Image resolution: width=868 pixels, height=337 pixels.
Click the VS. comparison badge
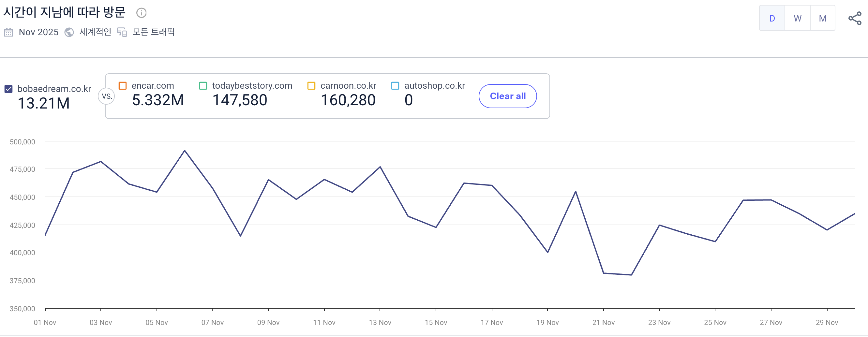click(107, 96)
